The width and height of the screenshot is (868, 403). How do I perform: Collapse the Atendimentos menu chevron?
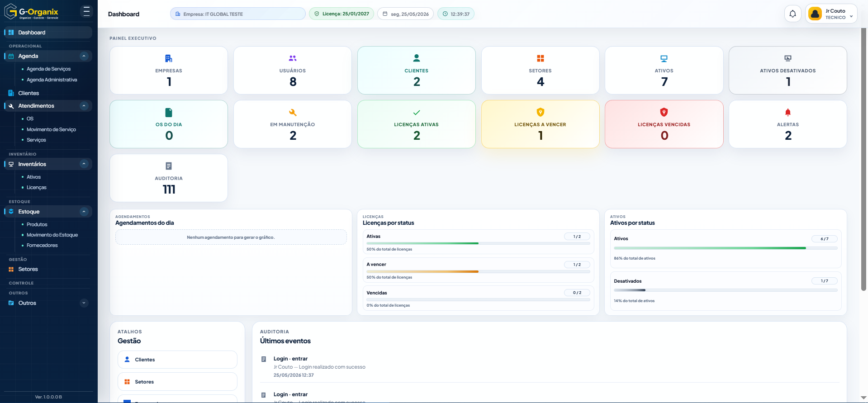point(84,106)
